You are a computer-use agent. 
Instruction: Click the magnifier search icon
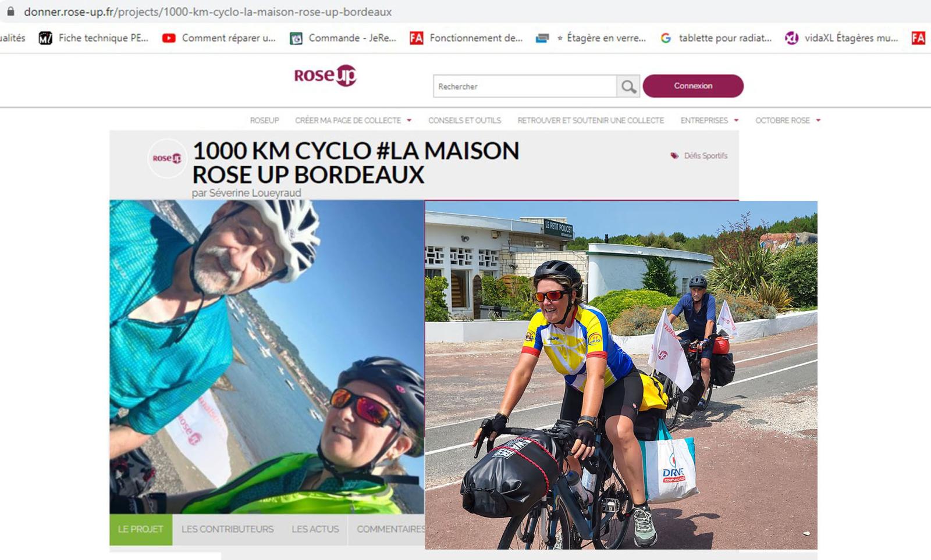tap(628, 86)
